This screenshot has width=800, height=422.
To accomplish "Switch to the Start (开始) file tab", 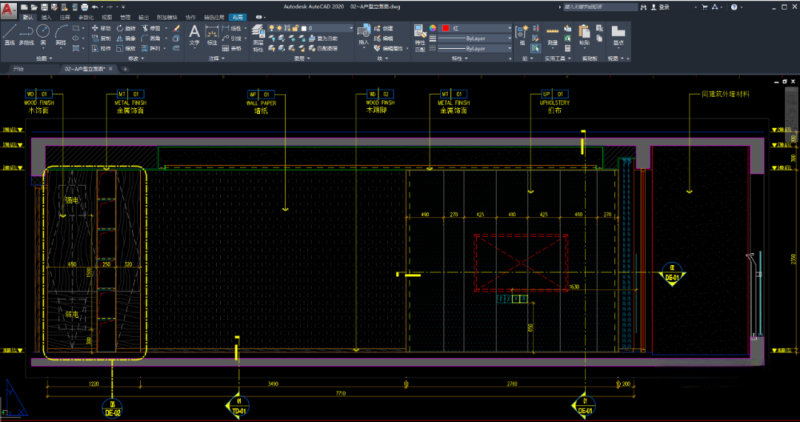I will coord(17,69).
